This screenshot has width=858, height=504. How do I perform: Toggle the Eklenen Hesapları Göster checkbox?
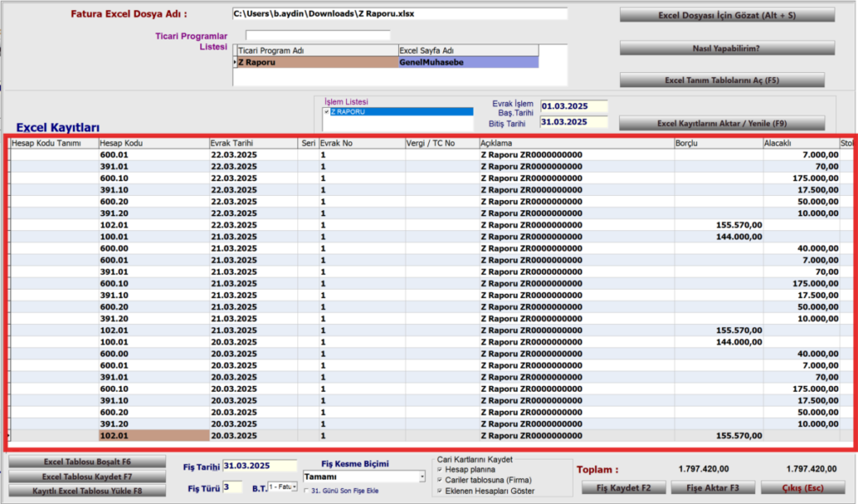click(440, 491)
